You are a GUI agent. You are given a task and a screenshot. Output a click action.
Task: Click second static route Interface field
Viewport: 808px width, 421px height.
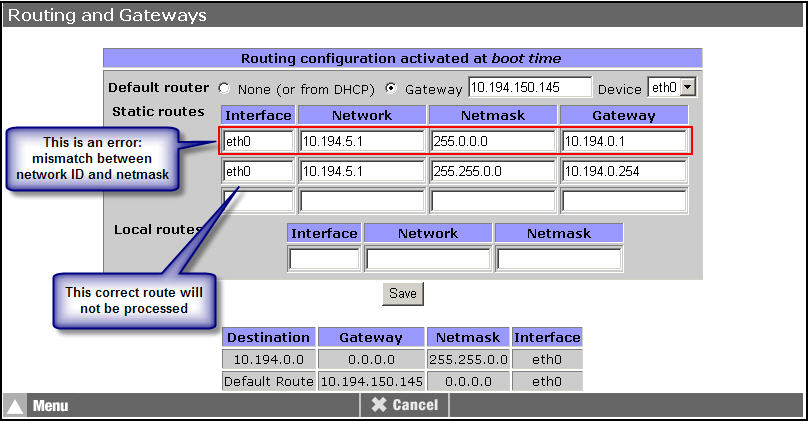pyautogui.click(x=257, y=172)
